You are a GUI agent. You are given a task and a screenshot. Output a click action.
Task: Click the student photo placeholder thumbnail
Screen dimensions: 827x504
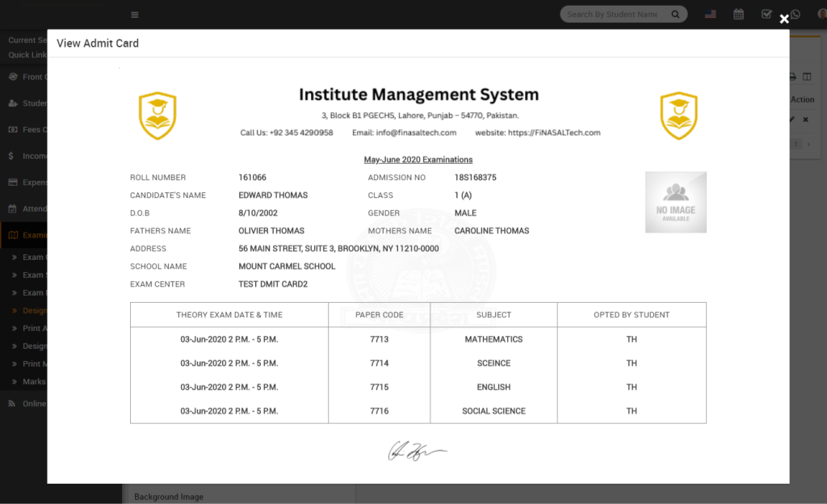(x=675, y=202)
